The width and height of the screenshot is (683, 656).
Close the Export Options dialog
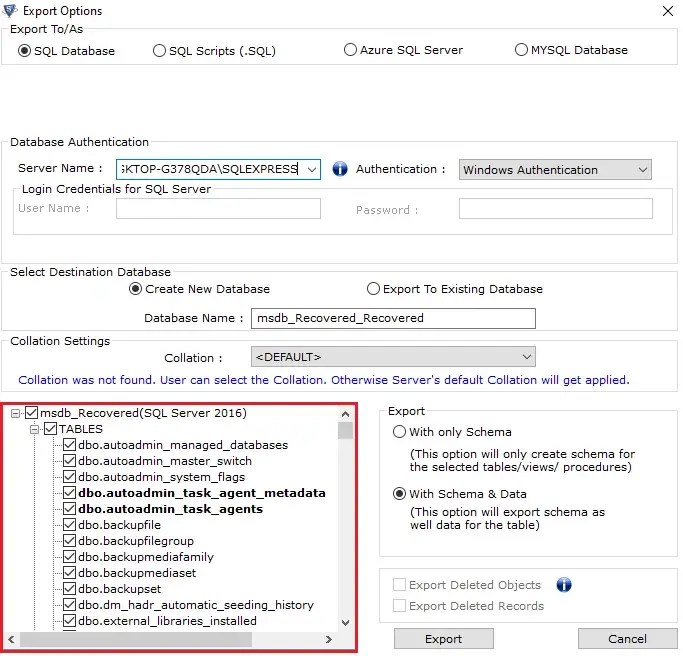[667, 11]
